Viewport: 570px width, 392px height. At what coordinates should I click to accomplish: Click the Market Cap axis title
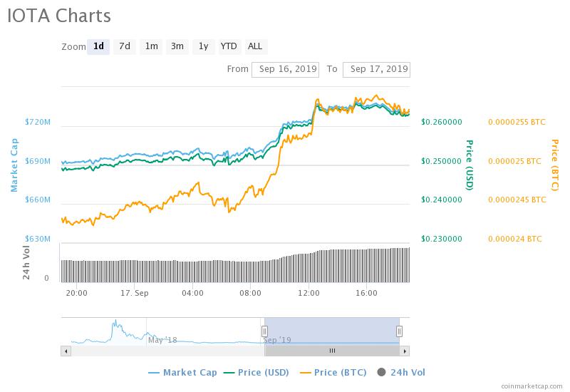tap(14, 165)
